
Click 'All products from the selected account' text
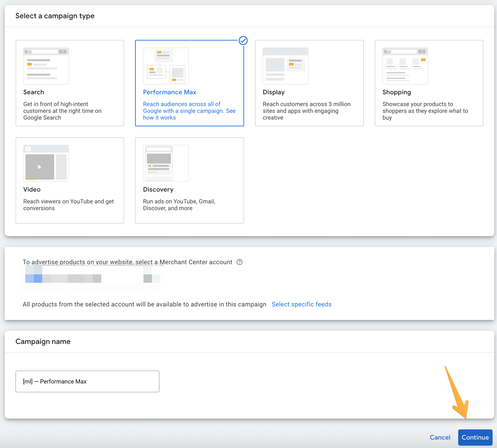[x=145, y=304]
